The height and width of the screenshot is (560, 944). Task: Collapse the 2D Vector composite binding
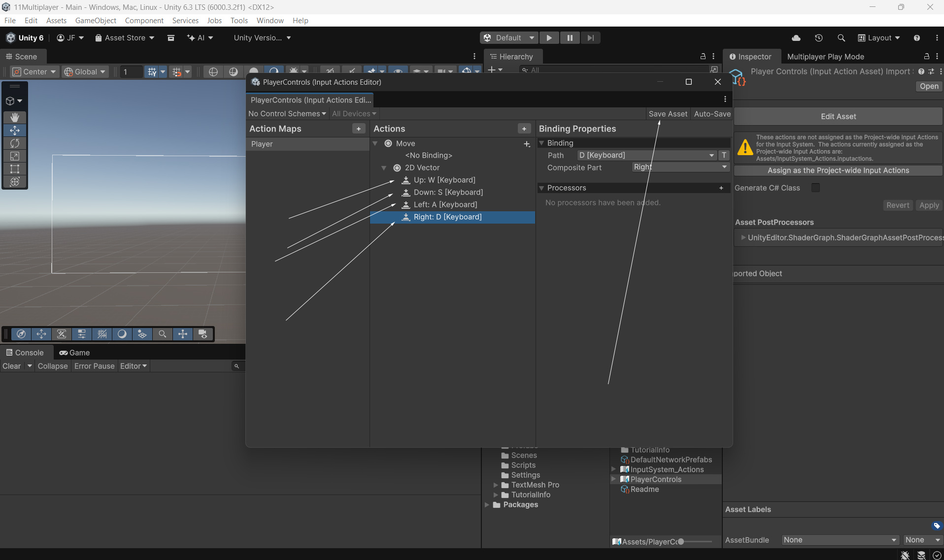pyautogui.click(x=384, y=168)
